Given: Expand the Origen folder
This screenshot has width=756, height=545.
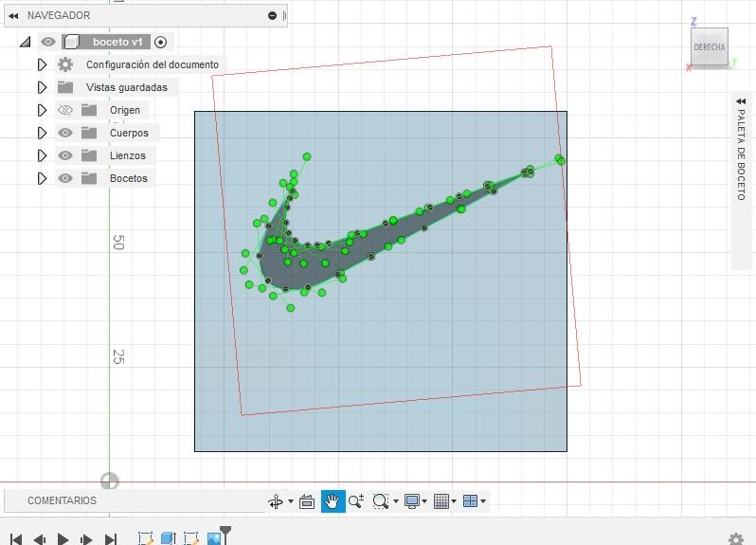Looking at the screenshot, I should 42,110.
